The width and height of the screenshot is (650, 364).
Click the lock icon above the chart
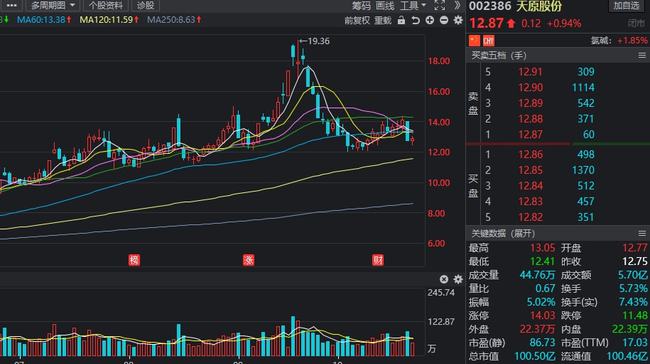coord(401,20)
